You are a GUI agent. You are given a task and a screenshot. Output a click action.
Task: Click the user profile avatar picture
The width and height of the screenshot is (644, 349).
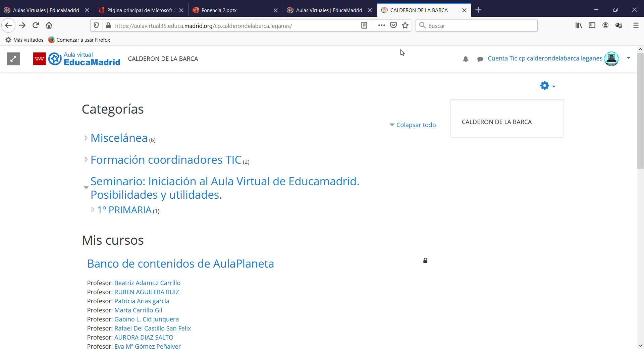coord(611,59)
